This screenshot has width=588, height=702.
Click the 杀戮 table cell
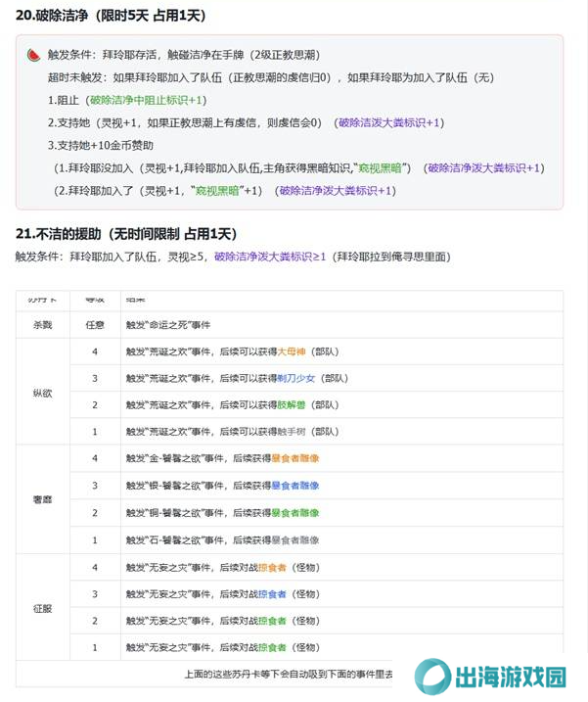(x=42, y=325)
